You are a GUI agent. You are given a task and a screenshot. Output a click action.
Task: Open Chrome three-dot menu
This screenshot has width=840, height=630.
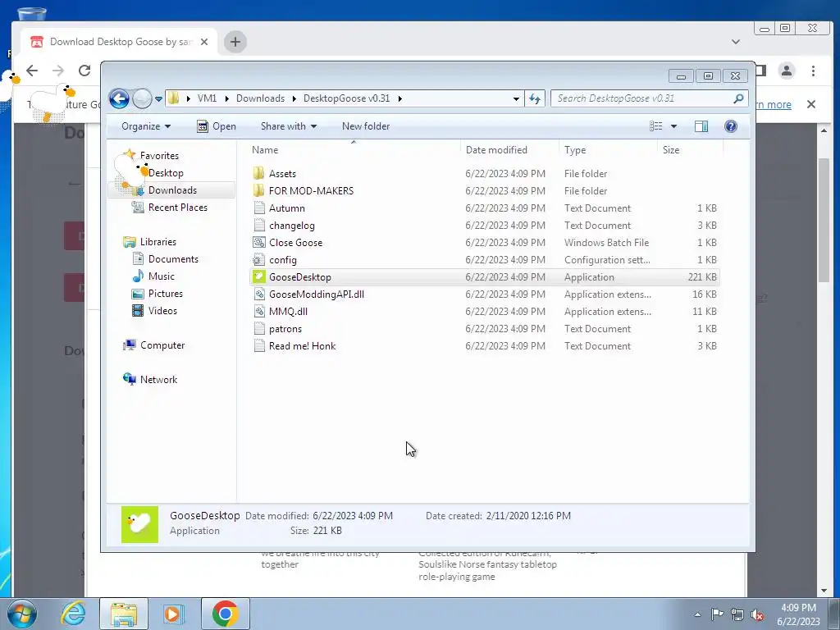pos(813,71)
